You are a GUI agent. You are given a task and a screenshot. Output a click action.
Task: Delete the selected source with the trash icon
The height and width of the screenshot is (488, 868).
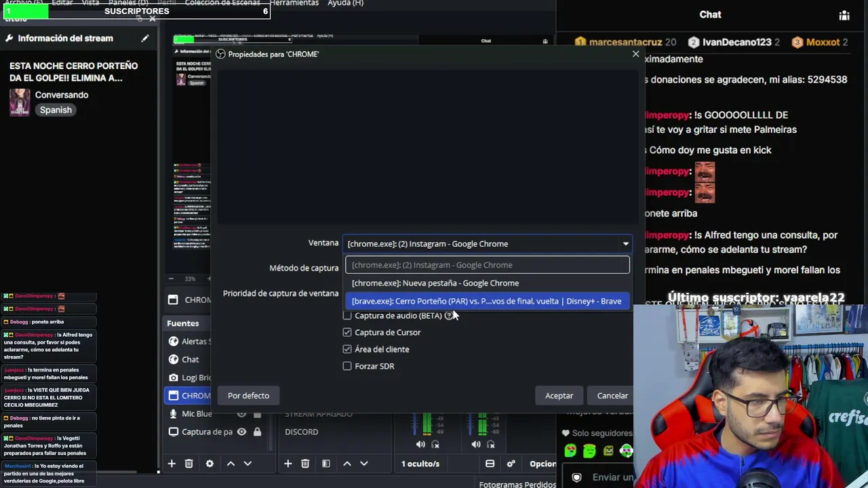coord(189,464)
